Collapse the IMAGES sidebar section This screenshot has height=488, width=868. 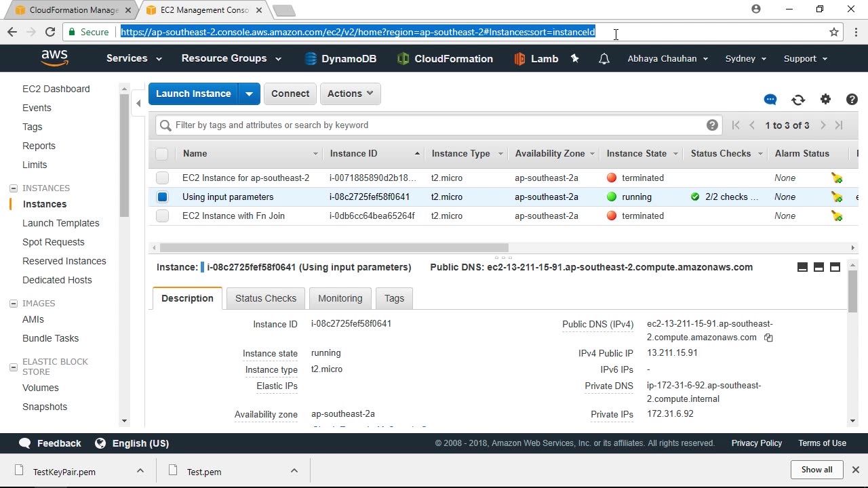pos(14,304)
